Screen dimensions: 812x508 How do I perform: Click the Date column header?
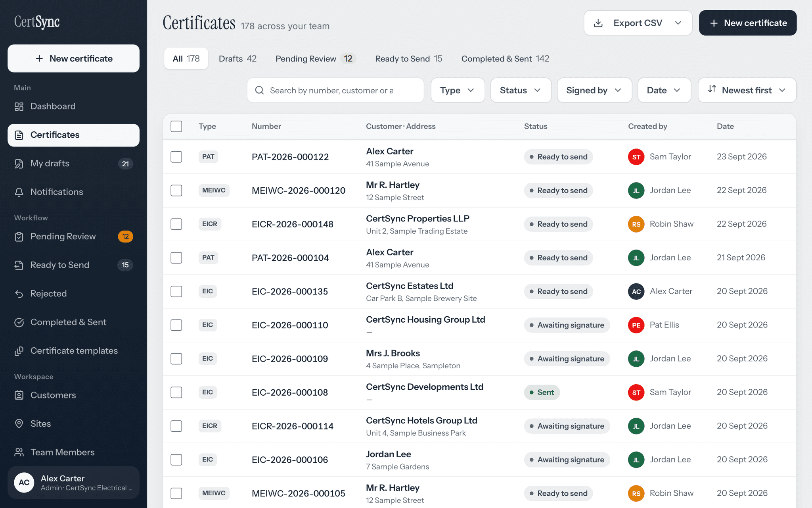(725, 126)
